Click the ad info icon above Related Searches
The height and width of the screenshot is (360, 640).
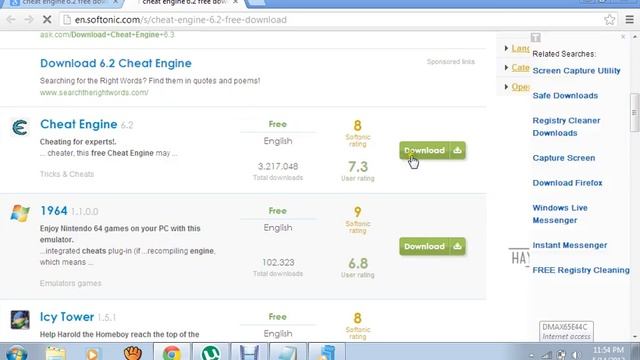coord(536,38)
